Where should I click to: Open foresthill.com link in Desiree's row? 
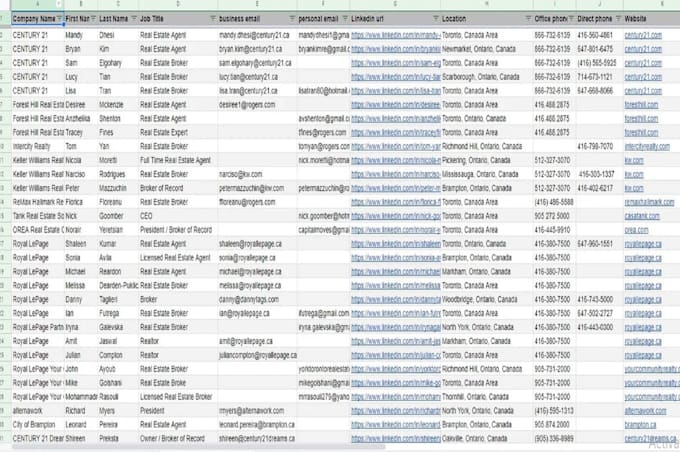641,105
